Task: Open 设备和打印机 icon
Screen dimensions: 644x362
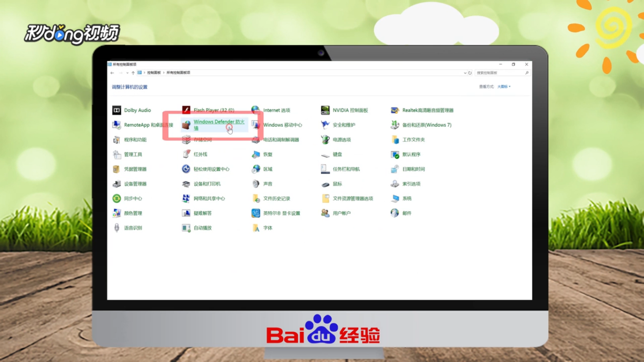Action: click(x=186, y=184)
